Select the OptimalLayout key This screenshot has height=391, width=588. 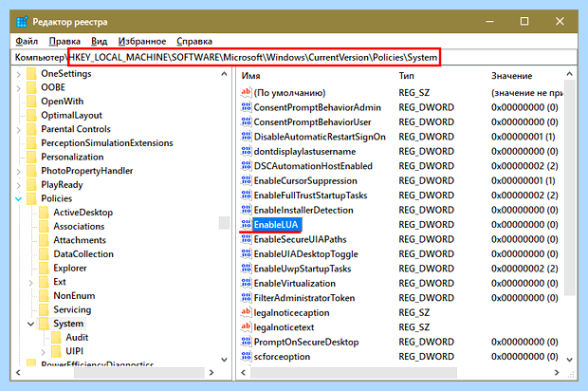pyautogui.click(x=71, y=115)
